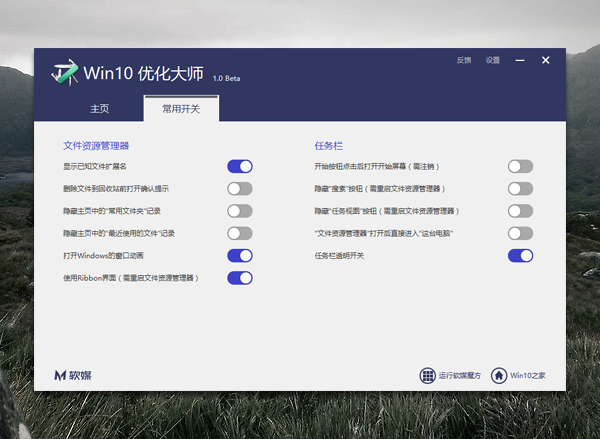Screen dimensions: 600x439
Task: Toggle 隐藏主页中的"最近使用的文件"记录 switch
Action: (x=239, y=233)
